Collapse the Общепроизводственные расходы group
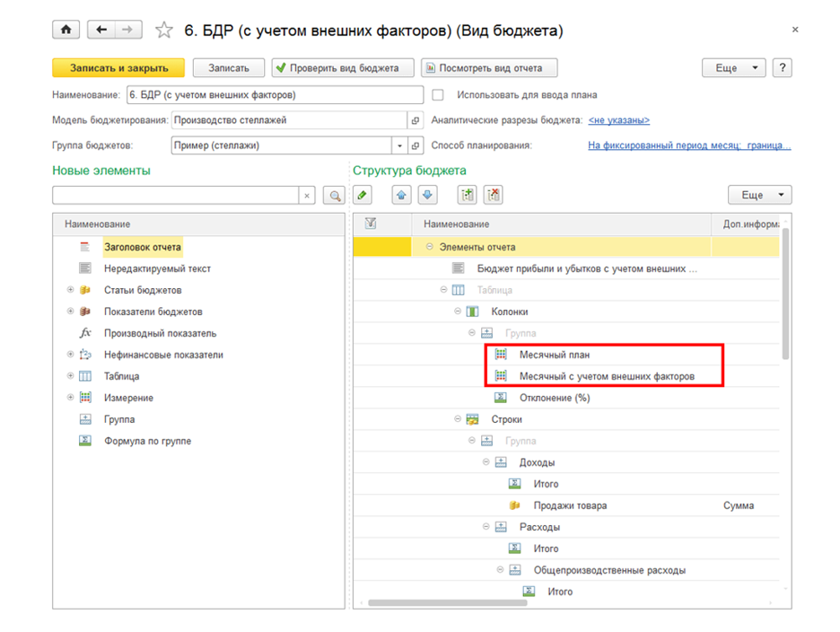This screenshot has height=632, width=840. (x=500, y=569)
